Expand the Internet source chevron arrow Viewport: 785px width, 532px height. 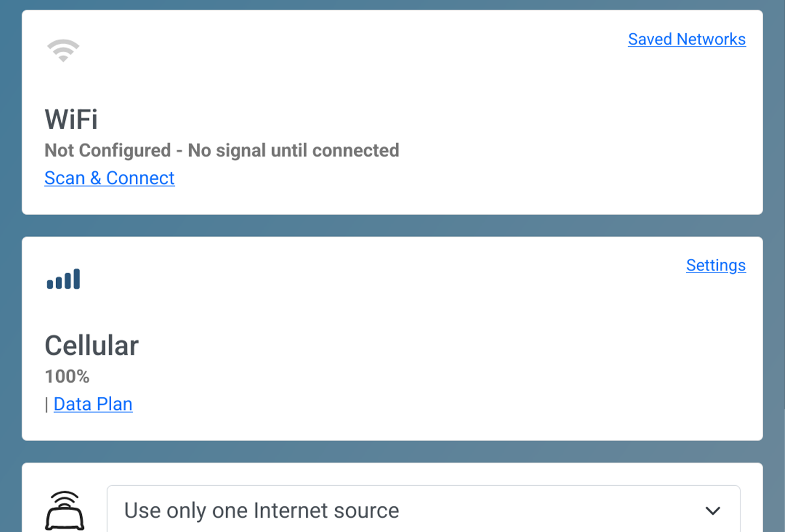tap(712, 511)
